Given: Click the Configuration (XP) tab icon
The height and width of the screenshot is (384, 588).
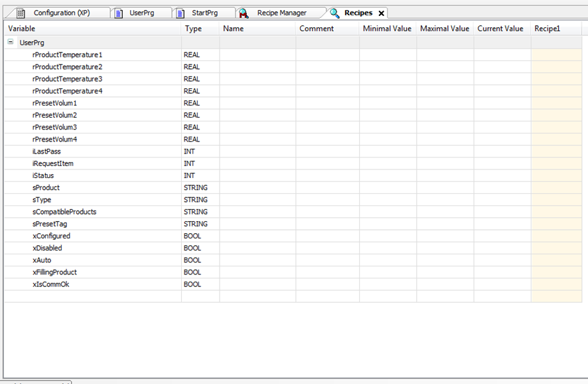Looking at the screenshot, I should click(x=21, y=13).
